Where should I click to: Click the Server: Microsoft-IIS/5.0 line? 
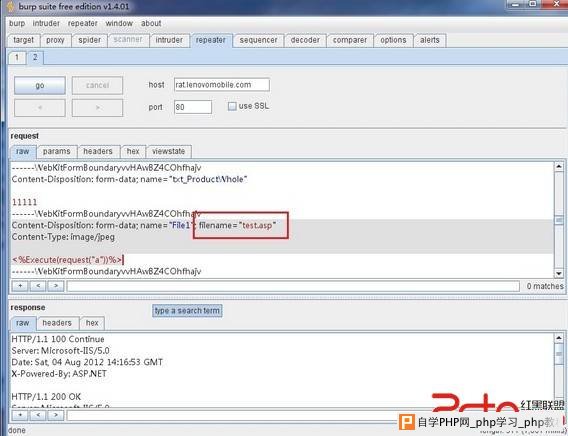coord(60,351)
